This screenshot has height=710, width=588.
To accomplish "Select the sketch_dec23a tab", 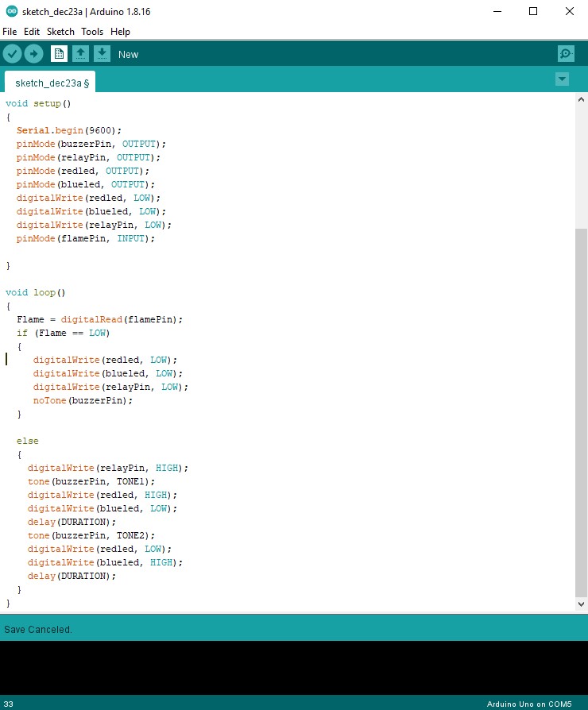I will click(x=51, y=83).
